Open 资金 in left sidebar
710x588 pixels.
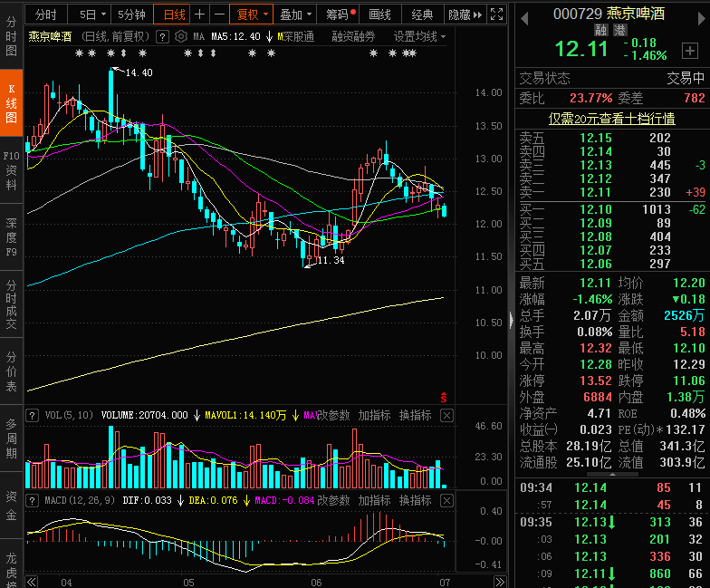click(11, 506)
